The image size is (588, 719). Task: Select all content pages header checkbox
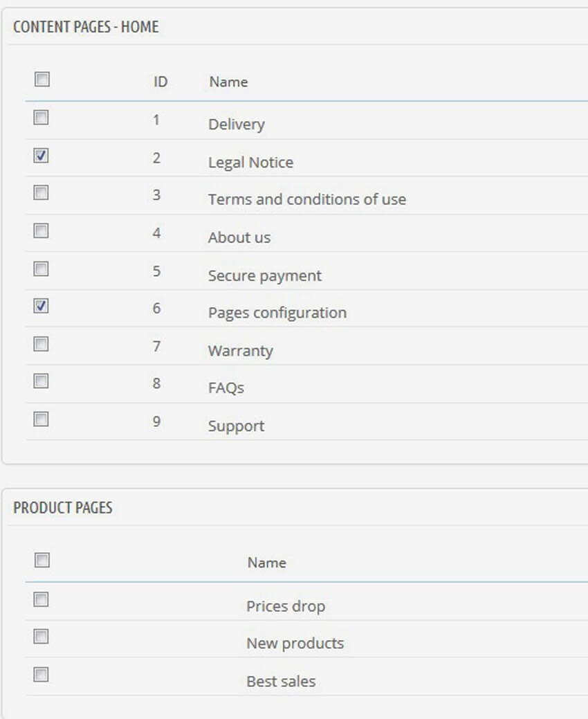(x=42, y=80)
